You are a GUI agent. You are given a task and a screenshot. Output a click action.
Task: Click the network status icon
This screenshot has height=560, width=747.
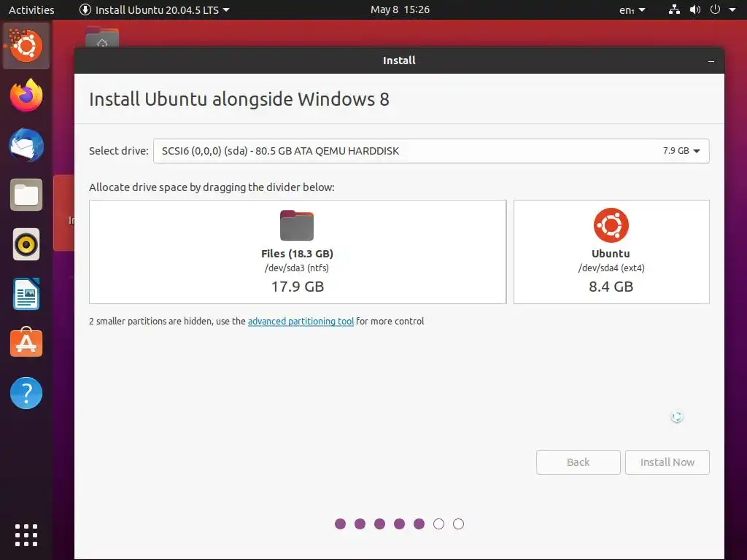point(674,9)
